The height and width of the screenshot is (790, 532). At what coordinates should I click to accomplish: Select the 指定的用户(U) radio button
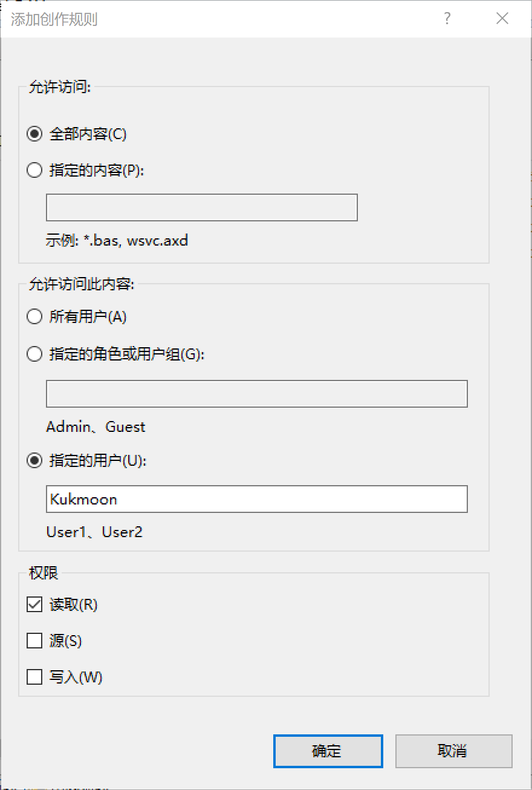click(x=34, y=461)
